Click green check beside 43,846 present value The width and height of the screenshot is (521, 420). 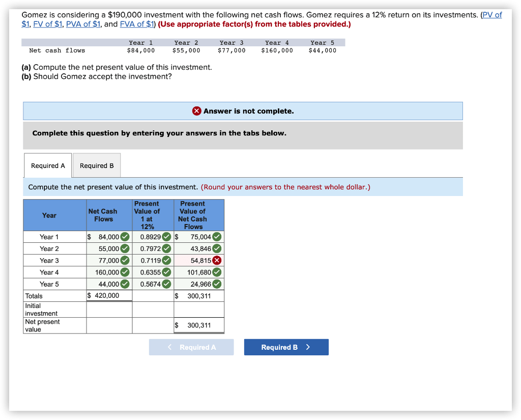[217, 249]
